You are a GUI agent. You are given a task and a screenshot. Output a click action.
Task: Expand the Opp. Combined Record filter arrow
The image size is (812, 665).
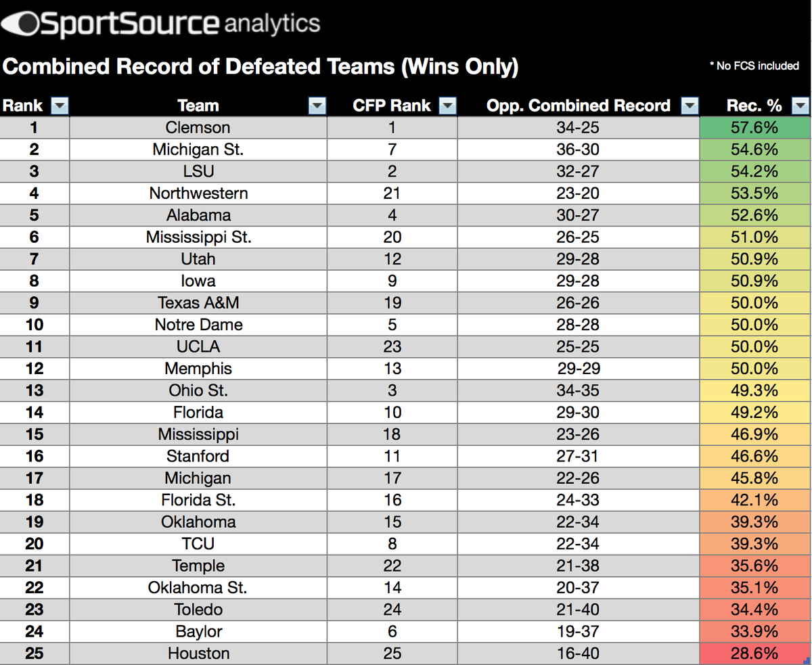690,106
